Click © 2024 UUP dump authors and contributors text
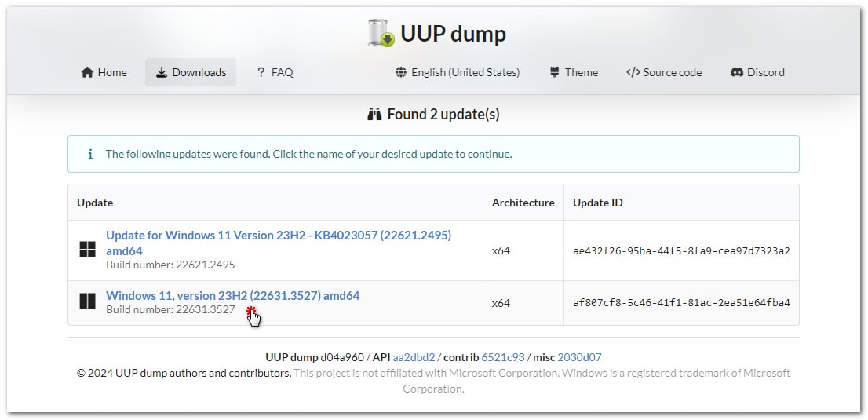Viewport: 868px width, 420px height. pyautogui.click(x=184, y=373)
